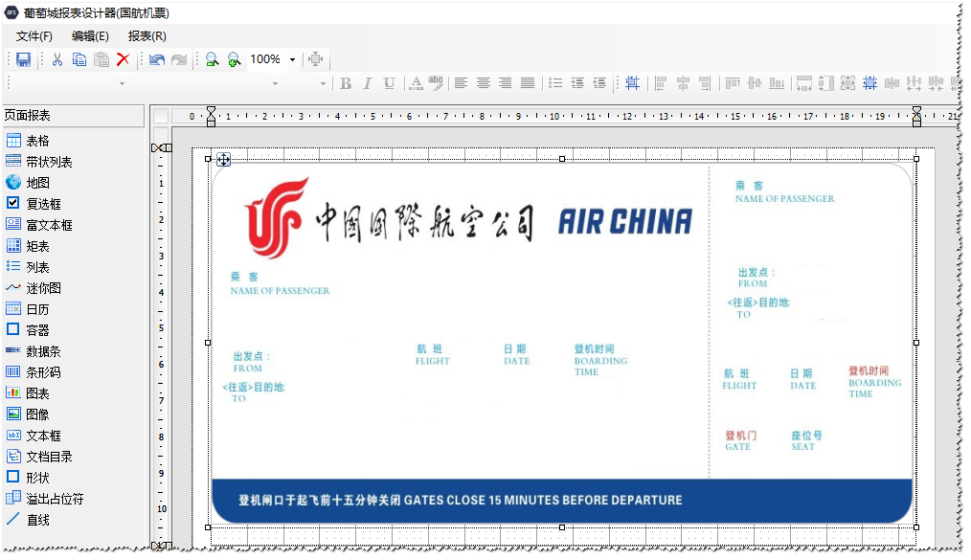Click the align middles layout icon

pos(755,83)
